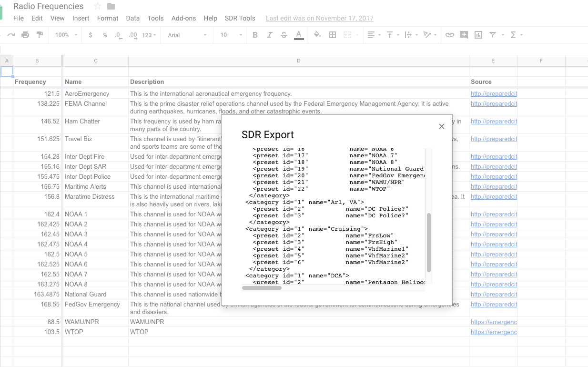Viewport: 588px width, 367px height.
Task: Click the Pentagon Helipo preset line
Action: click(339, 282)
